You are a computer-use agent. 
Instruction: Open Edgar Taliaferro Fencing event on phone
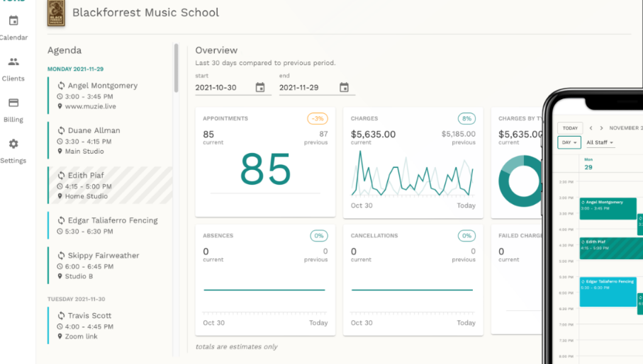pyautogui.click(x=608, y=292)
